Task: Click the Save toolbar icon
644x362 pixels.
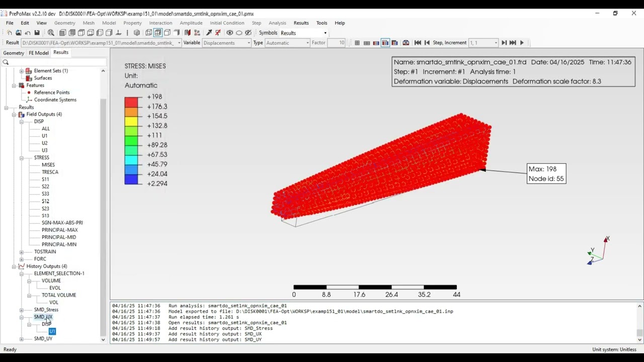Action: [37, 33]
